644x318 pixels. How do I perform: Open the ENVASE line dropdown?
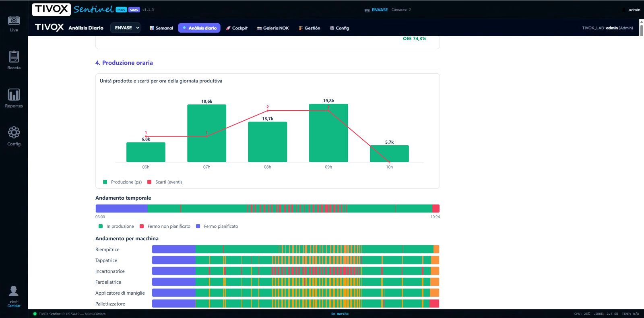point(126,28)
